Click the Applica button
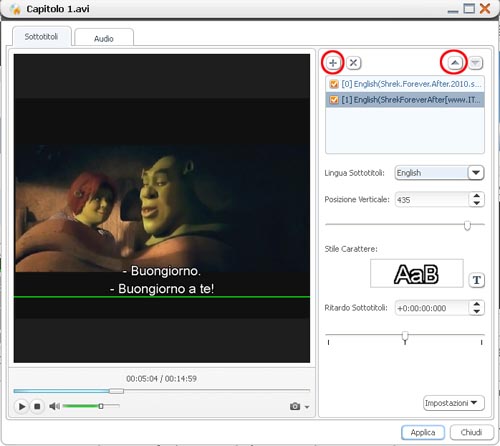The width and height of the screenshot is (500, 446). [423, 432]
